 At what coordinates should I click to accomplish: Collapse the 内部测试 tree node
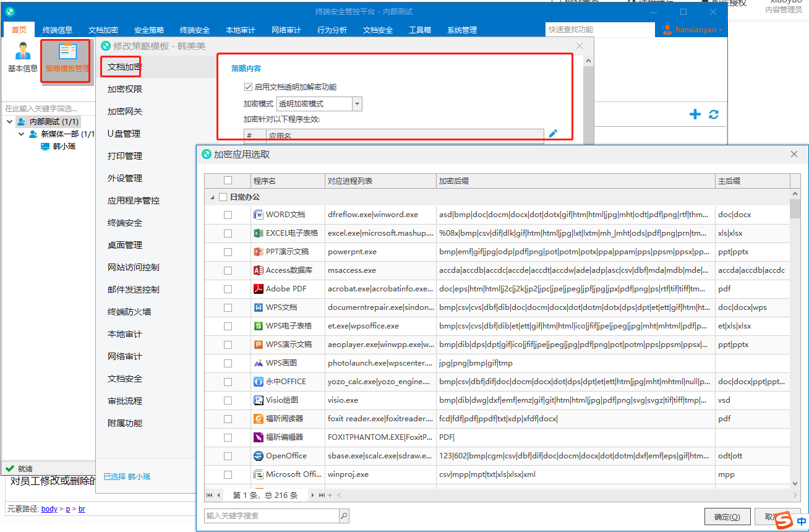pos(10,122)
